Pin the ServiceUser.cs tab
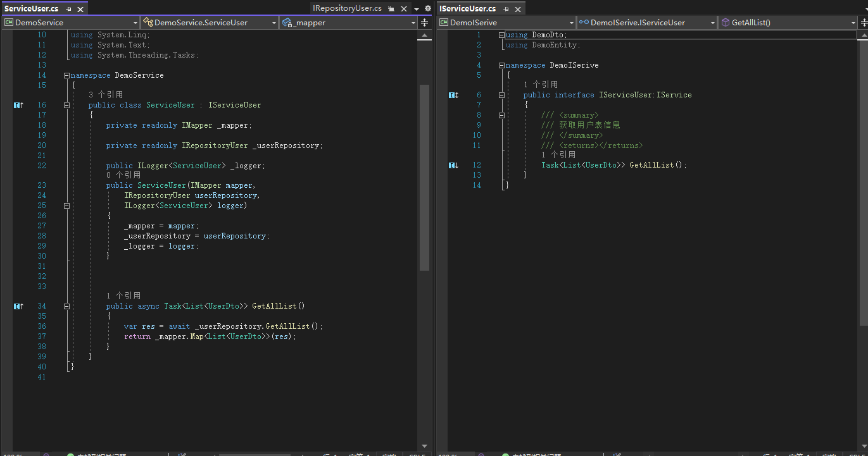The width and height of the screenshot is (868, 456). [68, 9]
